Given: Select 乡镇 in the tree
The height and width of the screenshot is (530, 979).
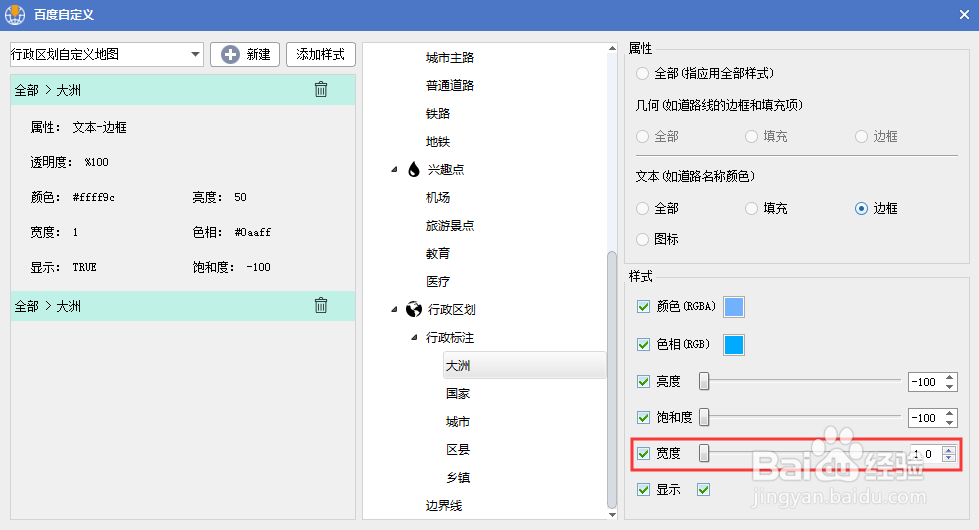Looking at the screenshot, I should coord(458,478).
